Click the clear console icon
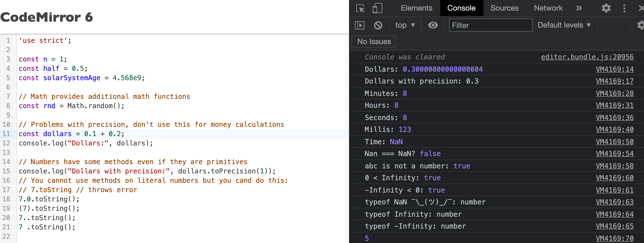 click(378, 25)
